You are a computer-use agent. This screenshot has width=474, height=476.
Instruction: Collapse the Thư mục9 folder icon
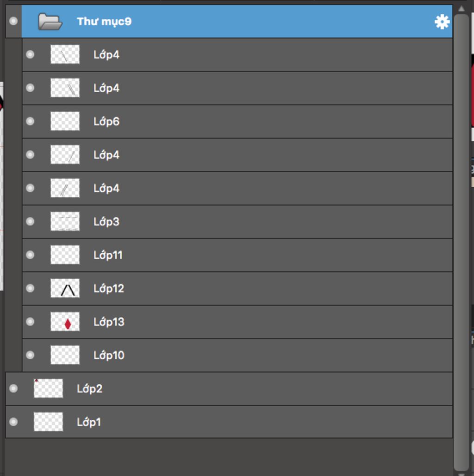[x=50, y=22]
